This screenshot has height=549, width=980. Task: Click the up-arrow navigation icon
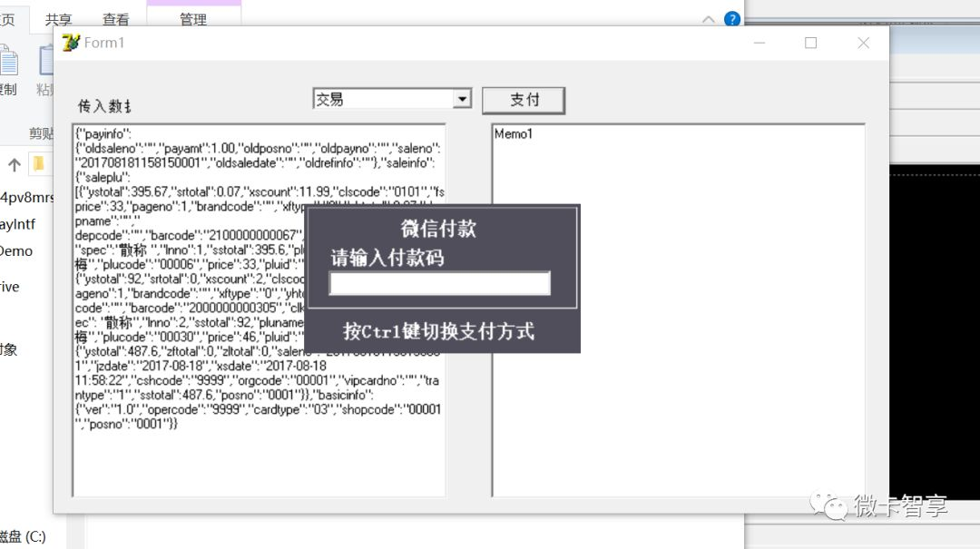[x=14, y=165]
